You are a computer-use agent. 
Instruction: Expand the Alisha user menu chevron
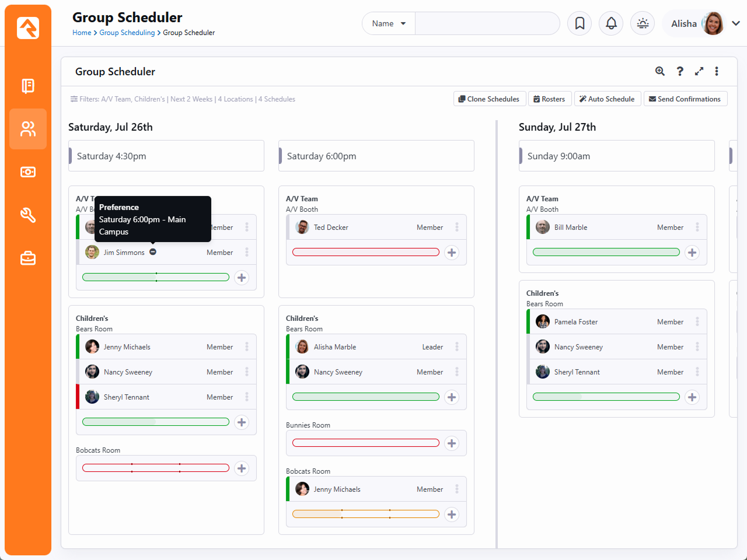[x=735, y=23]
